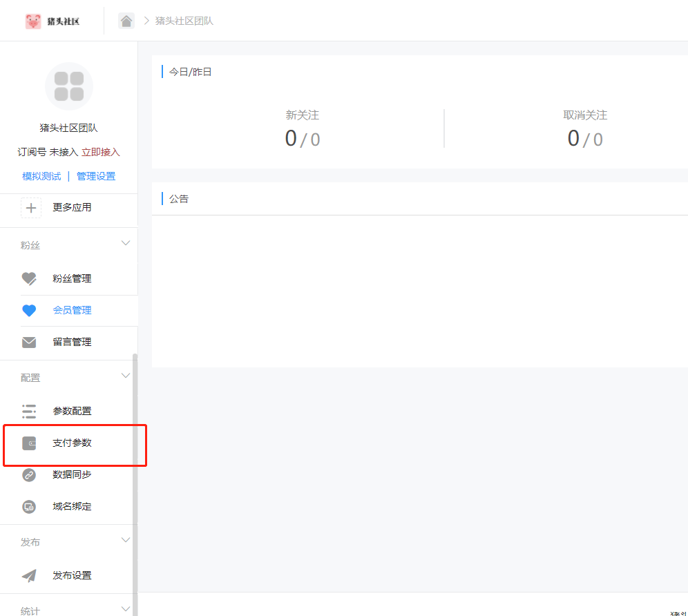
Task: Click the 发布 section header label
Action: point(30,543)
